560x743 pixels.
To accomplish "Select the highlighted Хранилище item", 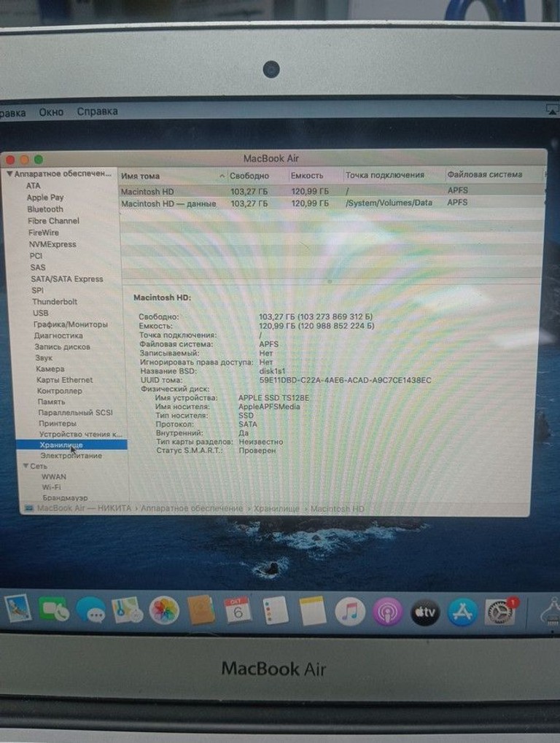I will (x=71, y=445).
